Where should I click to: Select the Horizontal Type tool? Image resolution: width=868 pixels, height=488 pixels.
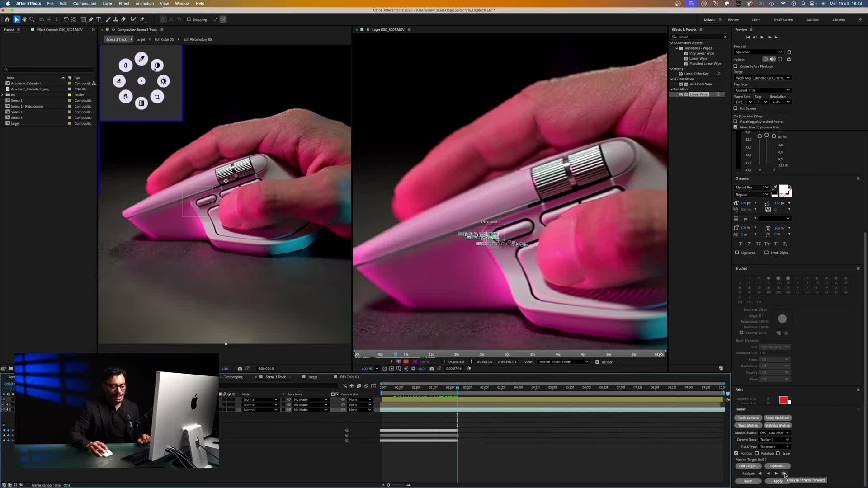[x=99, y=19]
